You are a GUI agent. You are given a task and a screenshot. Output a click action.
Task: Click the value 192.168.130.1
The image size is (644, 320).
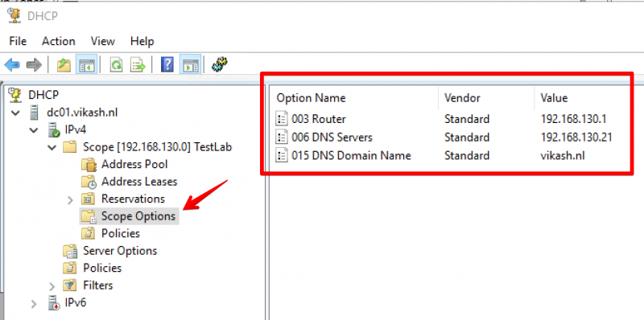click(573, 119)
